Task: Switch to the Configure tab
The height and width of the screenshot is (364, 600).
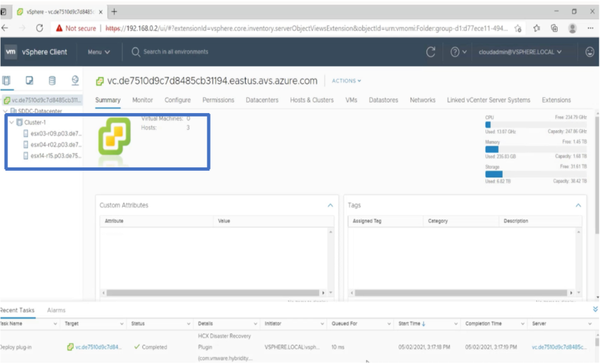Action: (x=177, y=100)
